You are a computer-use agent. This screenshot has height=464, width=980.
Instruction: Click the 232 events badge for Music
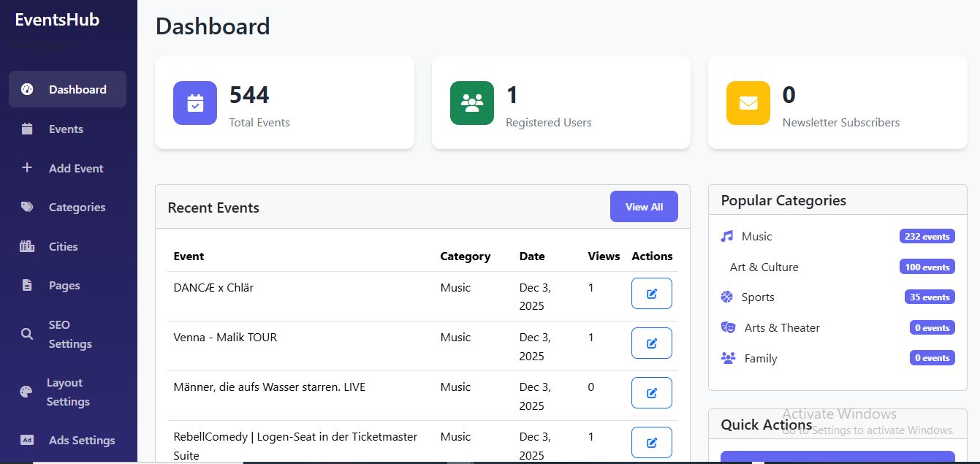927,237
